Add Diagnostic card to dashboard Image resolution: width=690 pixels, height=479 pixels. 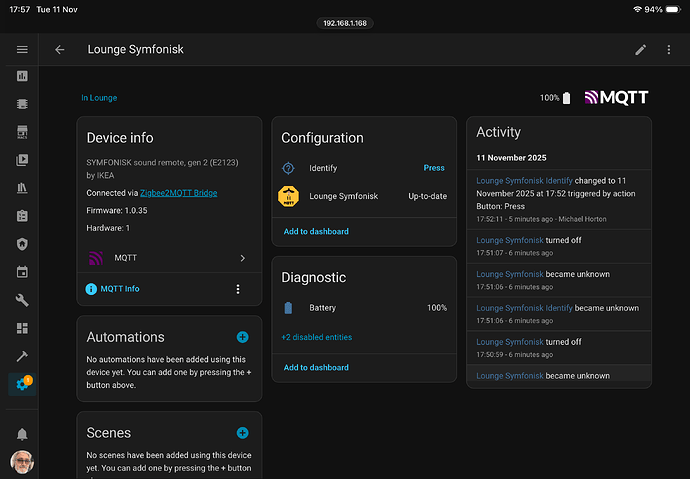coord(316,368)
